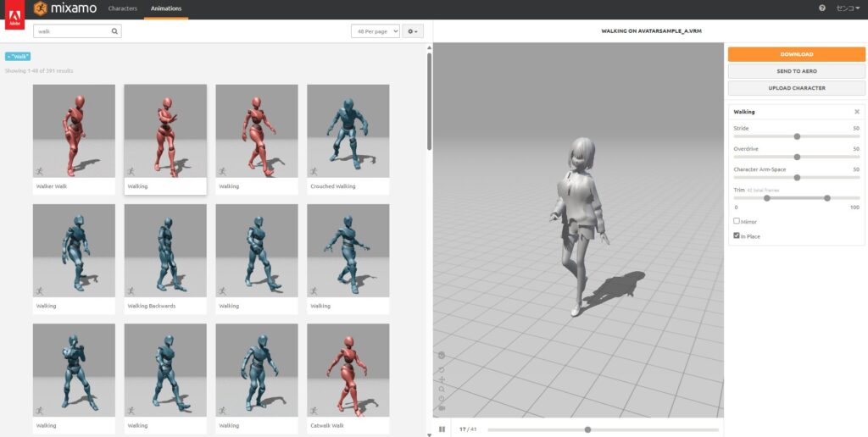868x437 pixels.
Task: Open help via the question mark icon
Action: [x=821, y=8]
